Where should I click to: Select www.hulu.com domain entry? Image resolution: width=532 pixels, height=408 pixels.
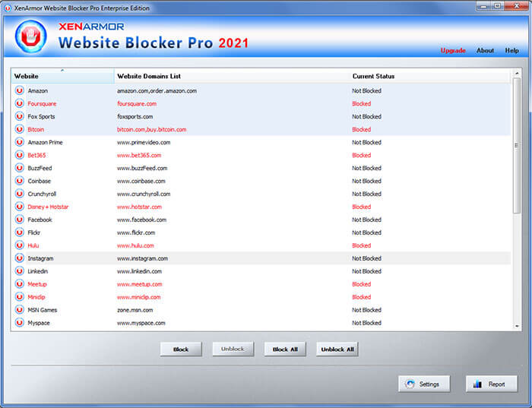click(135, 245)
